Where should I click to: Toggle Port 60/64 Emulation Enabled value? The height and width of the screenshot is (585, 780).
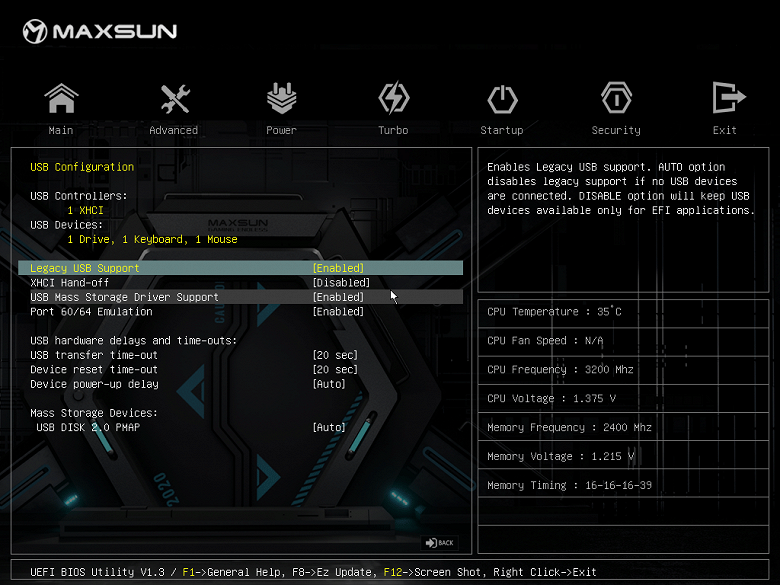[x=338, y=311]
